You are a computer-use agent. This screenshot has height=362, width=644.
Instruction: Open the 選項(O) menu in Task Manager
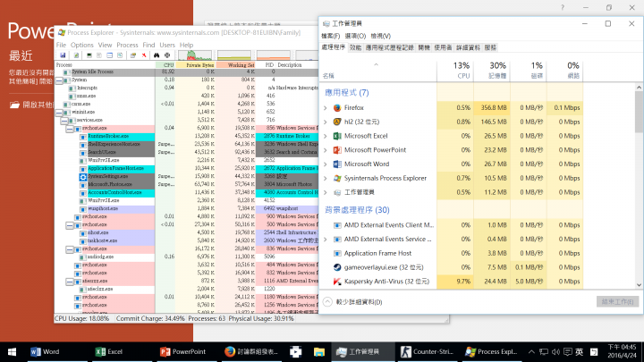(x=355, y=36)
